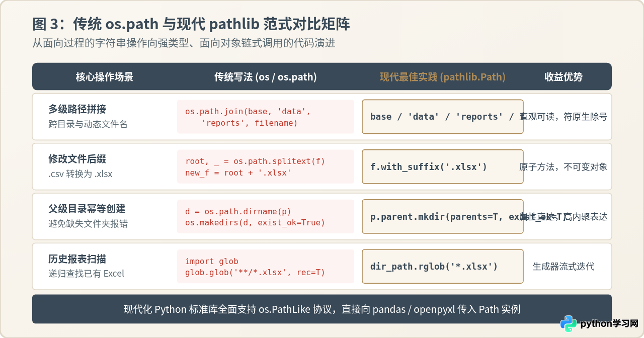This screenshot has width=644, height=338.
Task: Click the os.path.join code block
Action: point(266,117)
